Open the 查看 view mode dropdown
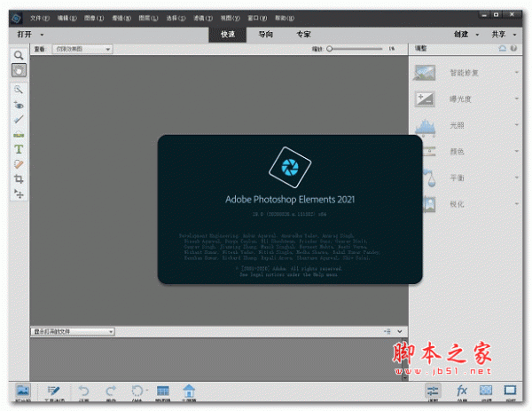 pos(82,49)
